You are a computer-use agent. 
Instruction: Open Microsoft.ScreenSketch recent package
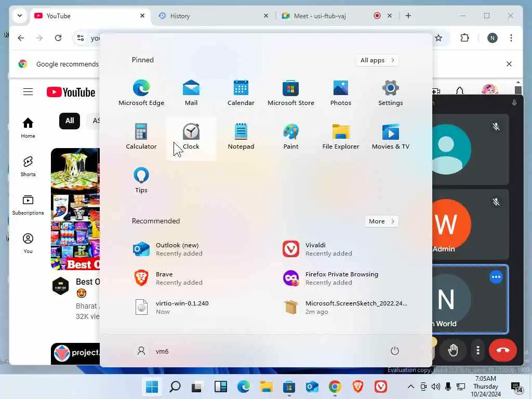tap(346, 308)
